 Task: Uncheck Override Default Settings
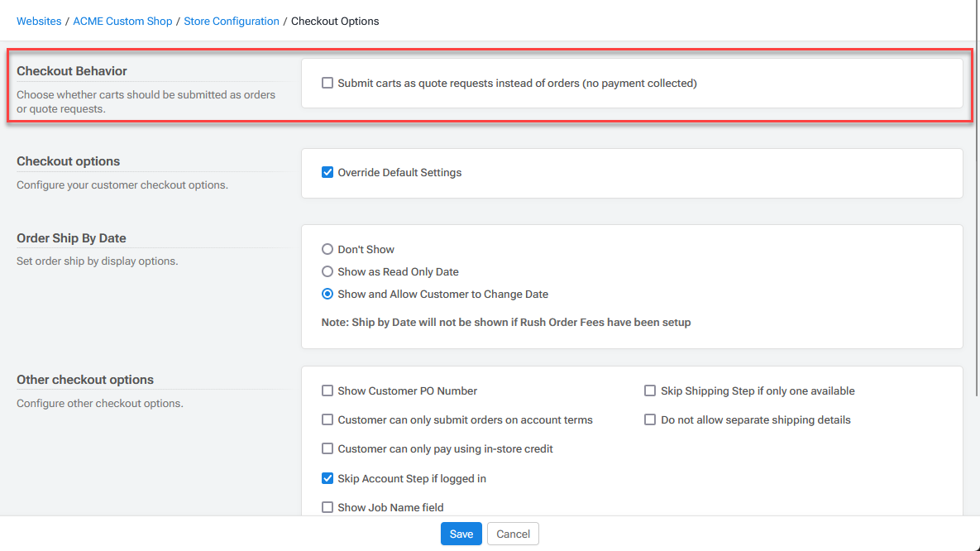tap(327, 172)
